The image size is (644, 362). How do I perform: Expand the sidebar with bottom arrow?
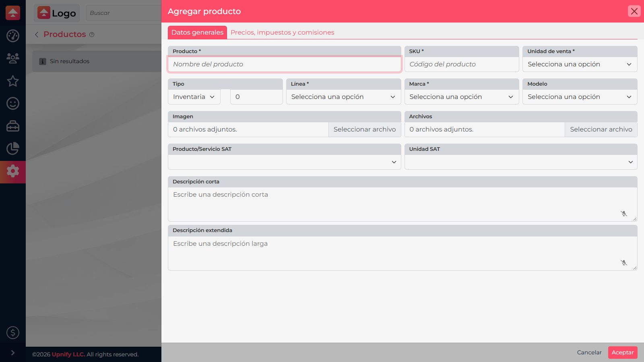[x=13, y=353]
